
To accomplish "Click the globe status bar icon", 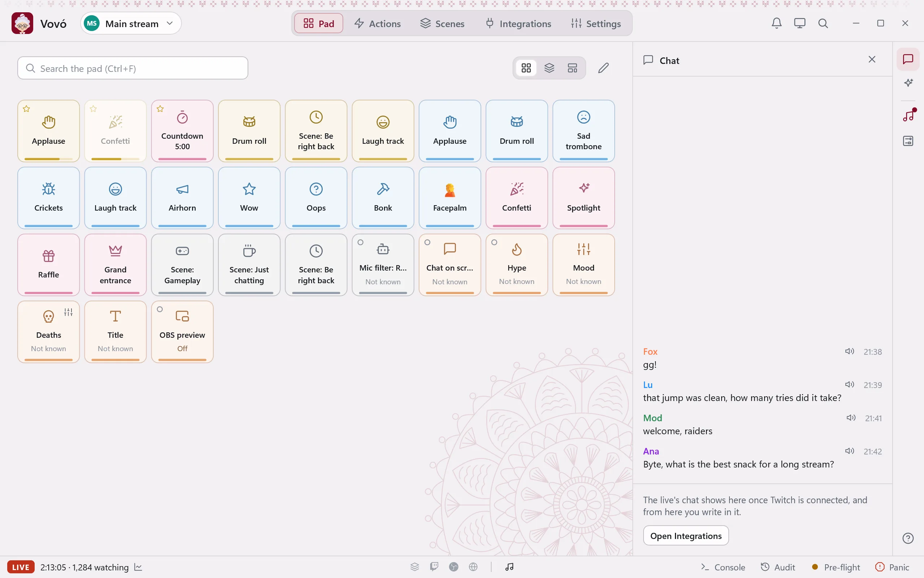I will point(473,567).
